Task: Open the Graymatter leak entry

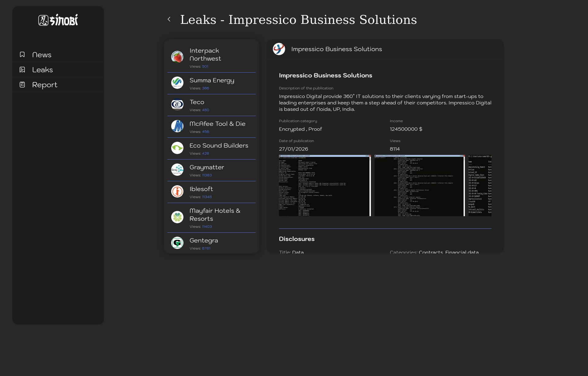Action: coord(207,167)
